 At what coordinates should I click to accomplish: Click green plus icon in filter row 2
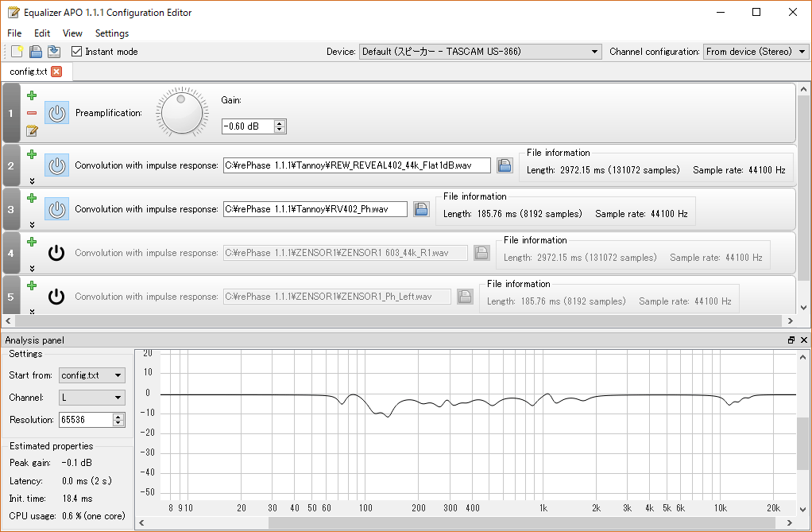[32, 154]
